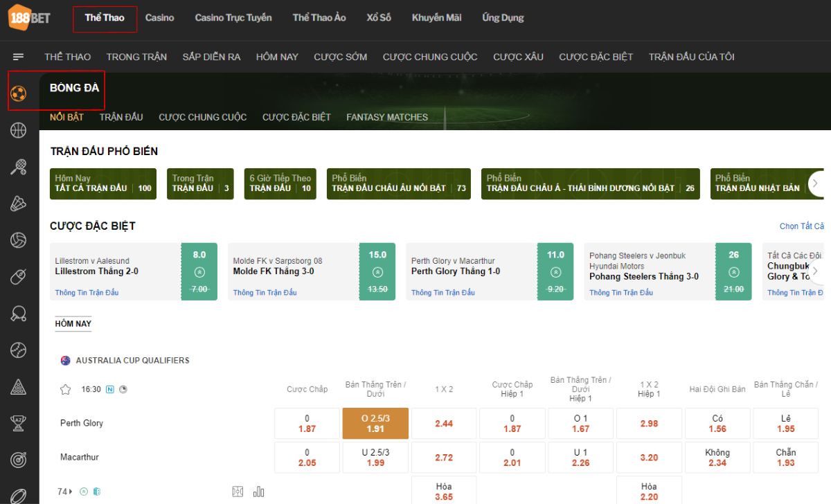Open match statistics bar chart view
831x504 pixels.
[258, 490]
